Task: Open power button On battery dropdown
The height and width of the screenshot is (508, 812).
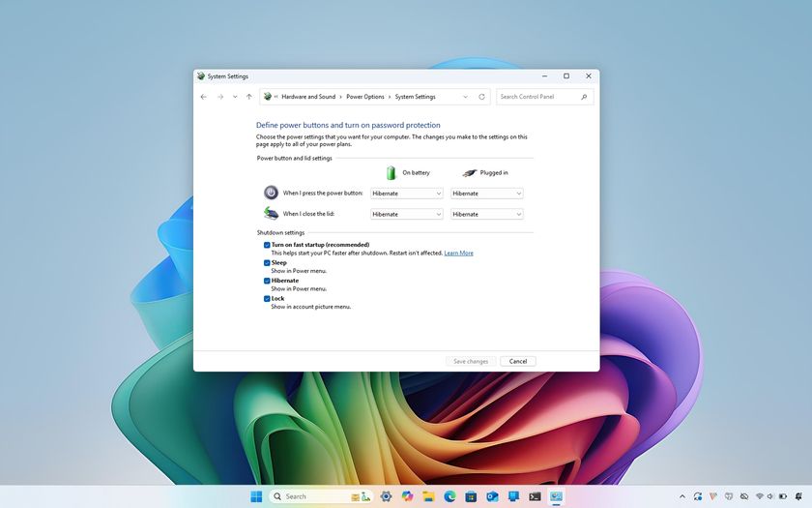Action: click(x=407, y=194)
